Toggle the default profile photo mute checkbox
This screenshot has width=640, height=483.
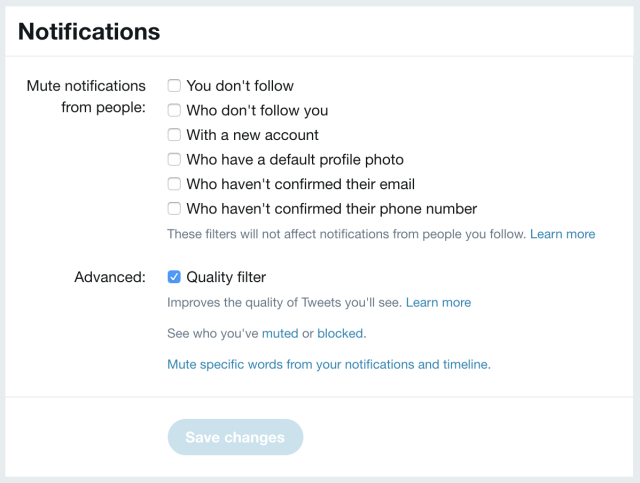tap(174, 159)
